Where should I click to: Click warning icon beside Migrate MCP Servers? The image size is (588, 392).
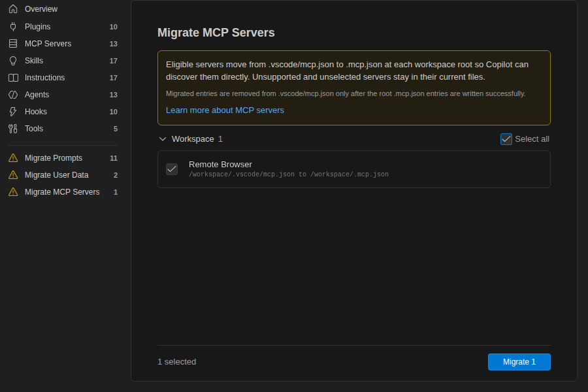[x=13, y=192]
